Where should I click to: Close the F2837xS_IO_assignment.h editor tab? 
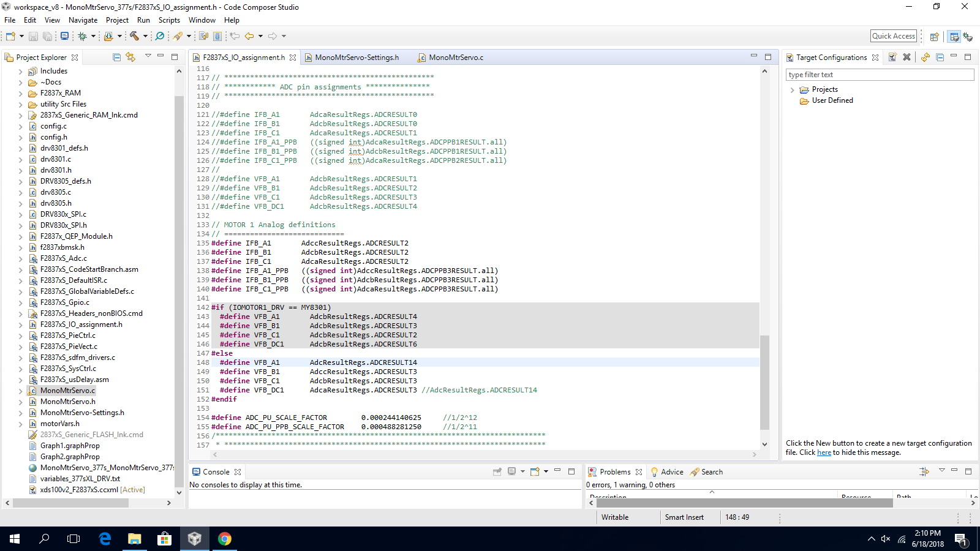[293, 58]
